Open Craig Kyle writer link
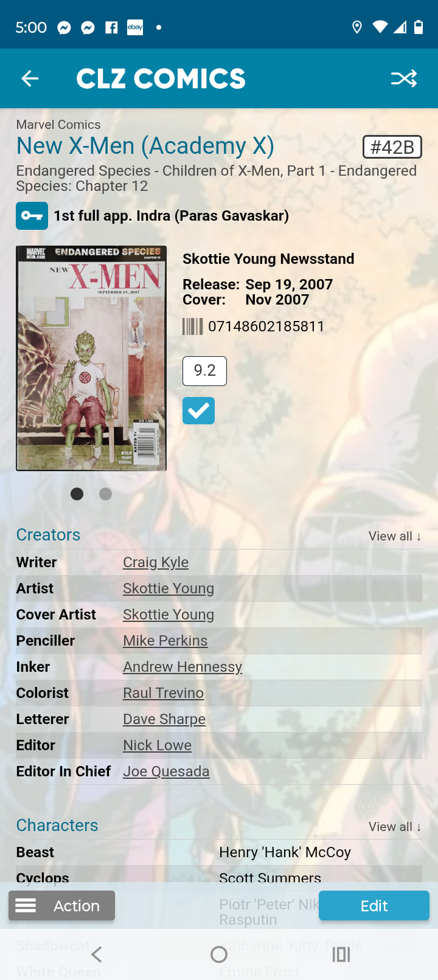Viewport: 438px width, 980px height. [x=156, y=562]
